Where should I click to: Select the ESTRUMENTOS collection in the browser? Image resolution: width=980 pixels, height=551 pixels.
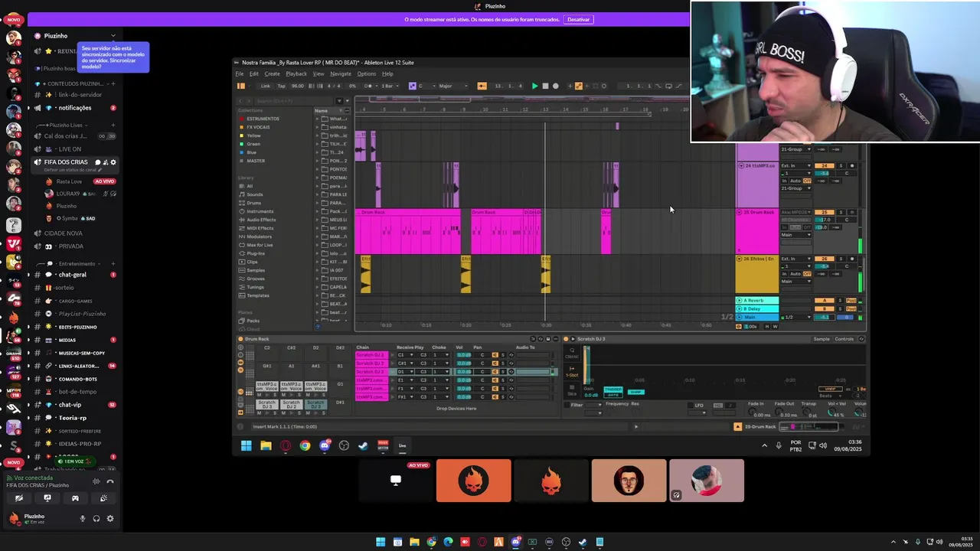tap(263, 119)
